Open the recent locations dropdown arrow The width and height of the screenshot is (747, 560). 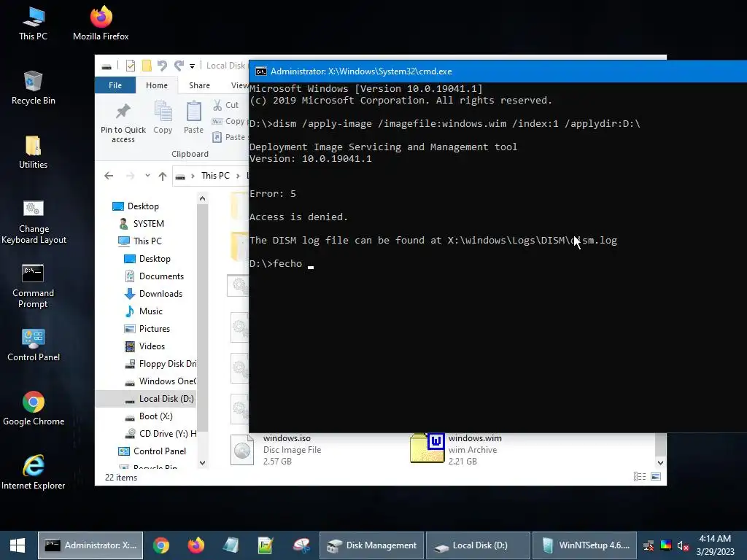coord(147,176)
